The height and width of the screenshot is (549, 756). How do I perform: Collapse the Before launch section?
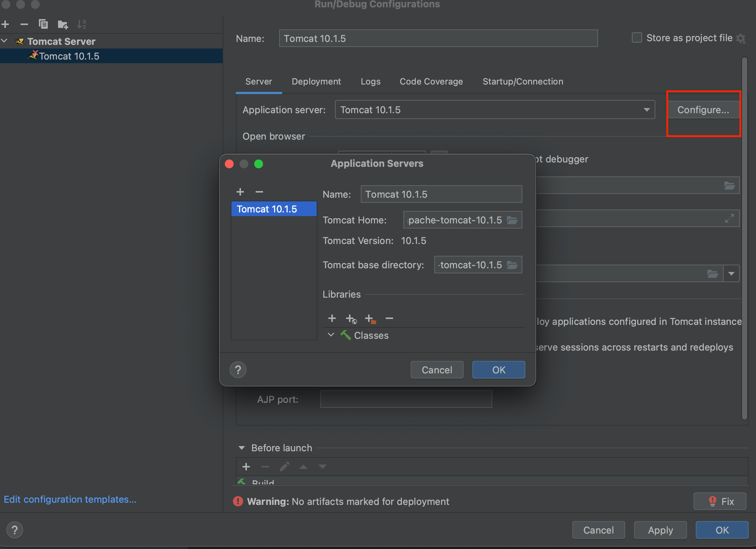[x=241, y=448]
